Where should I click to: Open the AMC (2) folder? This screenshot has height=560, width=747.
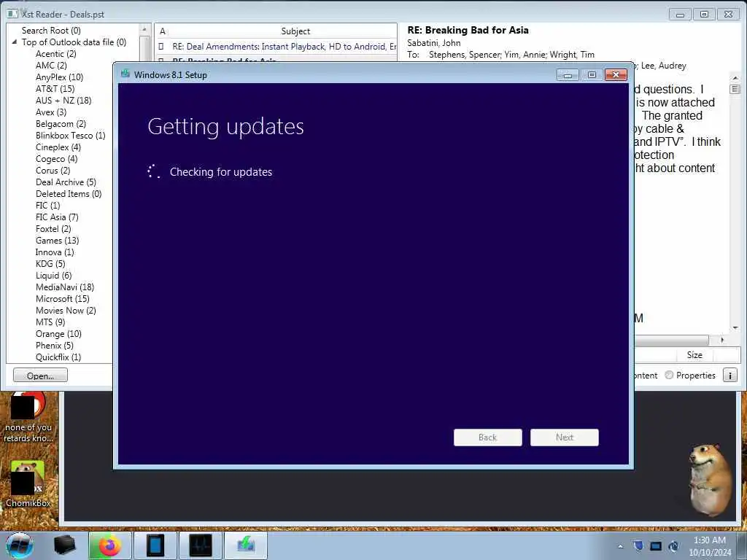pyautogui.click(x=51, y=65)
